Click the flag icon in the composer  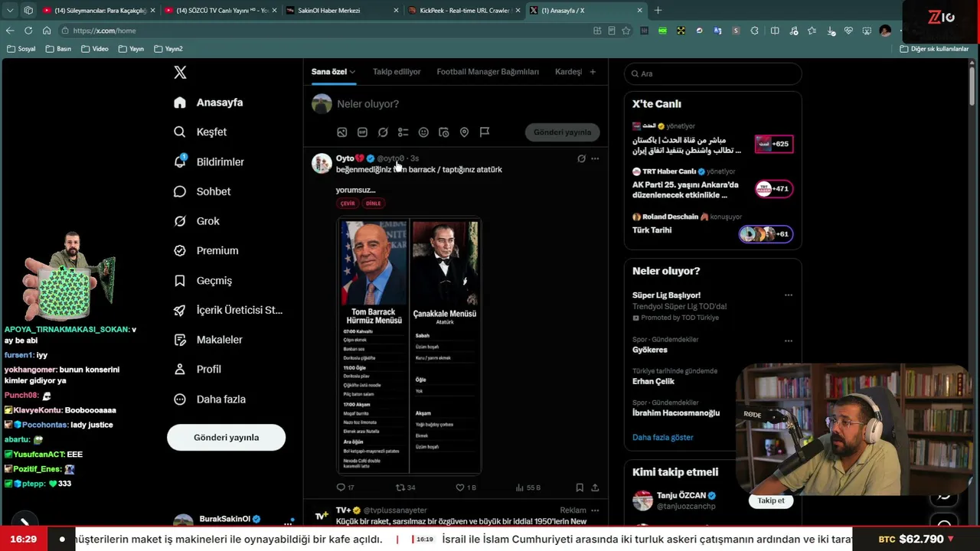pos(485,132)
